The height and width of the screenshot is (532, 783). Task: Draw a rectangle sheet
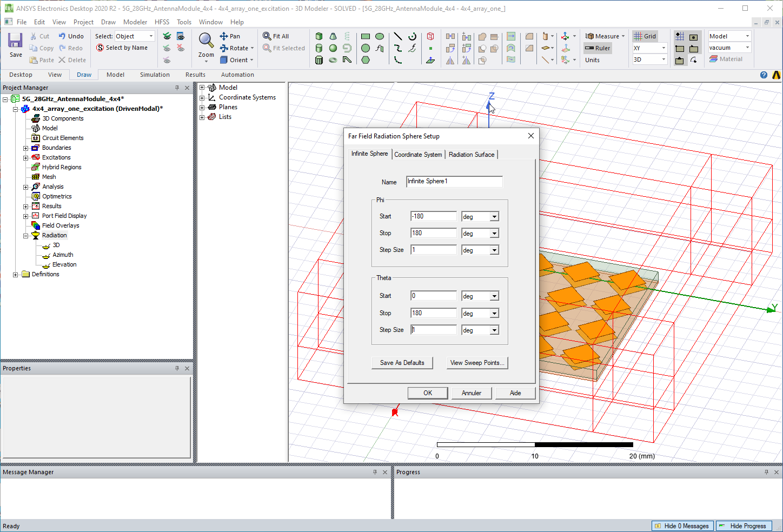click(366, 36)
